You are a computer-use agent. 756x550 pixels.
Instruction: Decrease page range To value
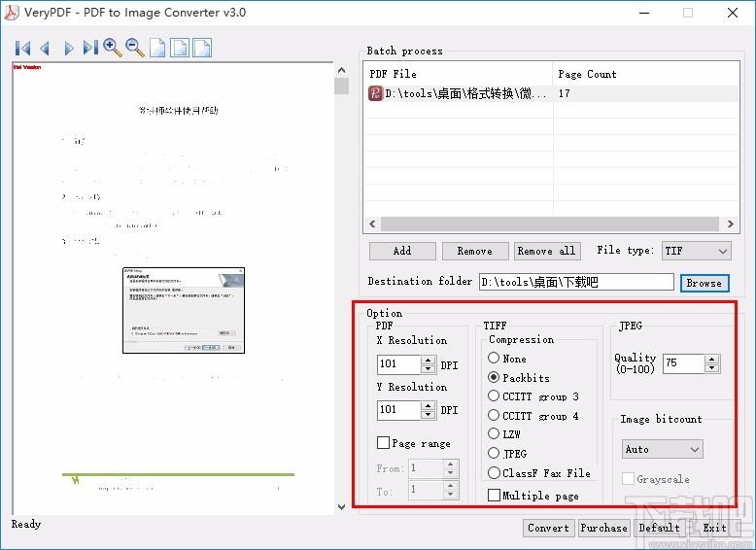pyautogui.click(x=450, y=494)
